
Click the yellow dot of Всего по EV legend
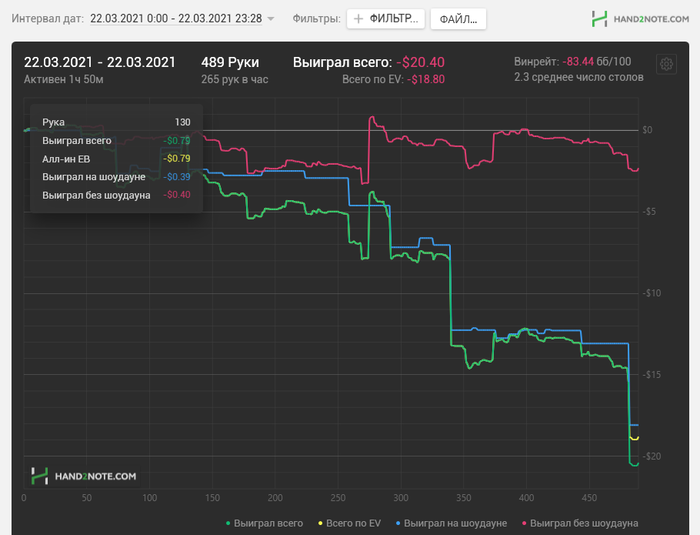pos(320,523)
